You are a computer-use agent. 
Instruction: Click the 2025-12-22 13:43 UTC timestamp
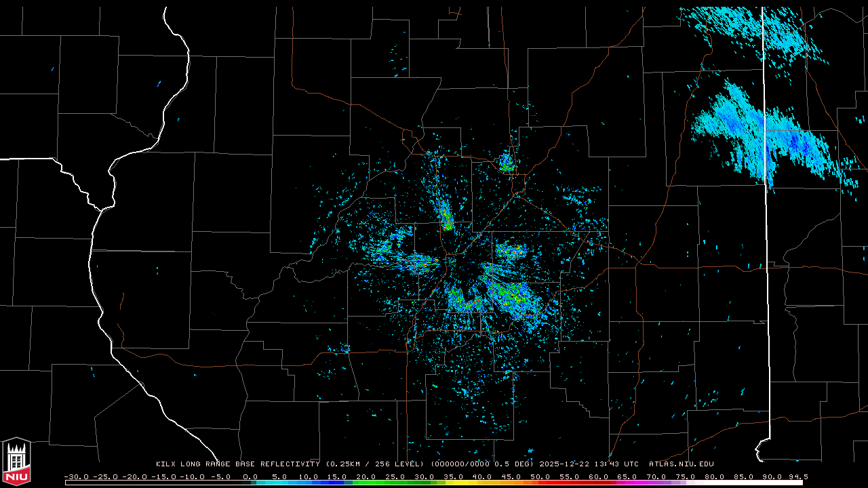click(587, 464)
